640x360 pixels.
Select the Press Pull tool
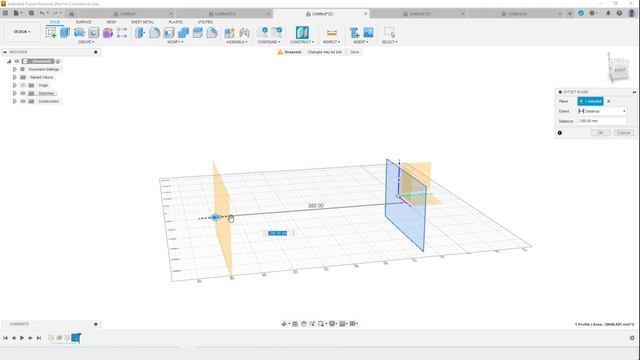140,33
